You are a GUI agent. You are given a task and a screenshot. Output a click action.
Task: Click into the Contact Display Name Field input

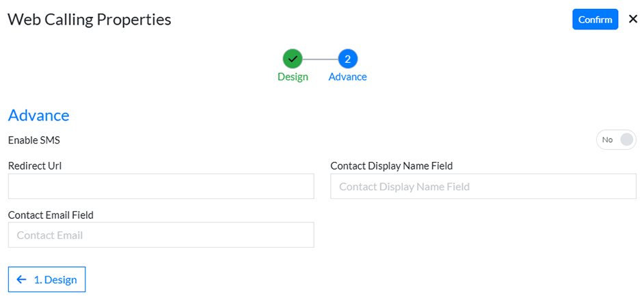(x=483, y=186)
